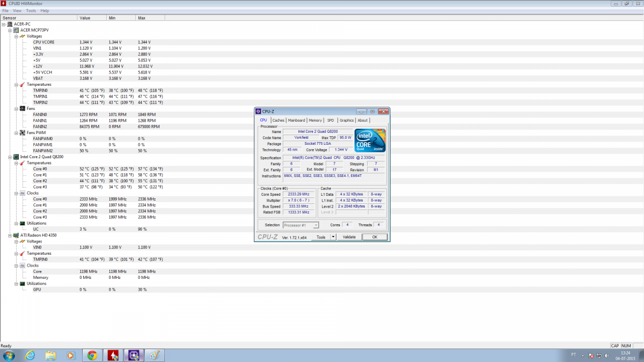Click the thermometer icon under Intel Core 2 Quad
The image size is (644, 362).
(23, 162)
